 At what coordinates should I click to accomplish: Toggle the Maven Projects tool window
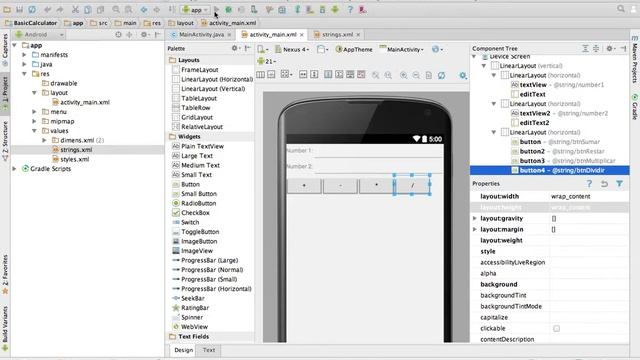click(635, 60)
